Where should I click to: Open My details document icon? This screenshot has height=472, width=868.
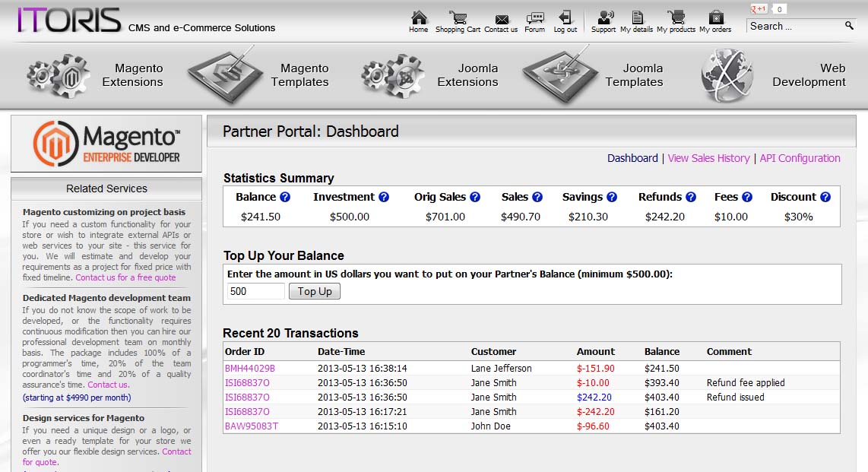click(x=637, y=17)
